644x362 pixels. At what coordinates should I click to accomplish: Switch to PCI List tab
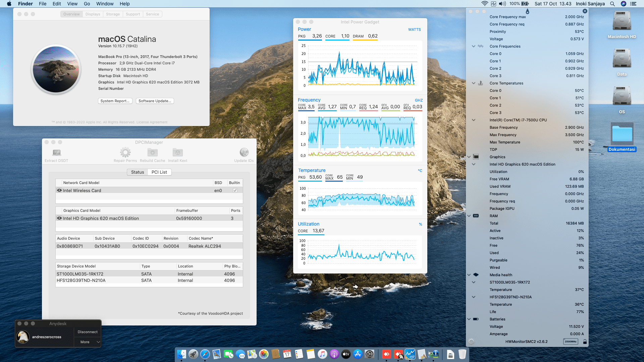pos(159,172)
